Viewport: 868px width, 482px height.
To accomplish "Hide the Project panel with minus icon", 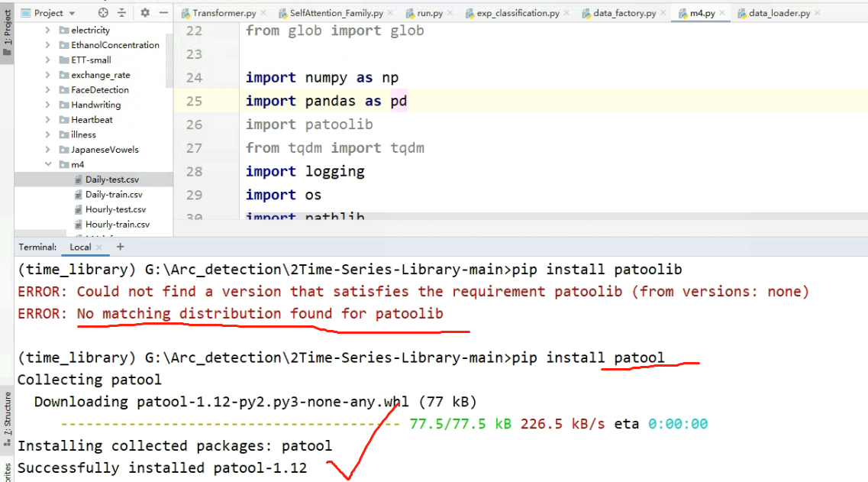I will [163, 12].
